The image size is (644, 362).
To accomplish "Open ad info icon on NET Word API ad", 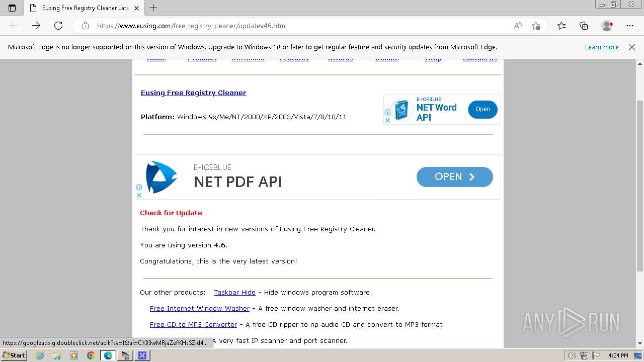I will (387, 113).
